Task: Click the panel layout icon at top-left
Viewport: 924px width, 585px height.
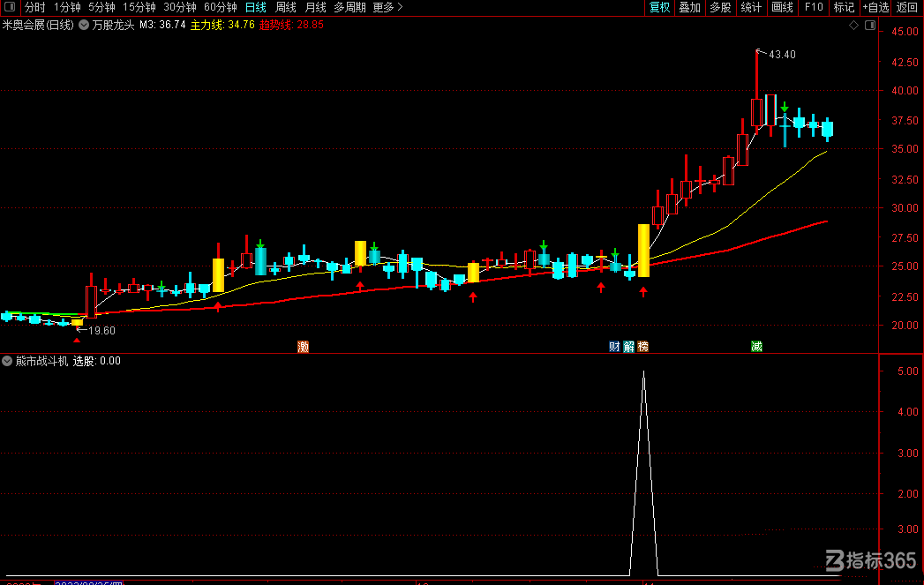Action: pos(10,7)
